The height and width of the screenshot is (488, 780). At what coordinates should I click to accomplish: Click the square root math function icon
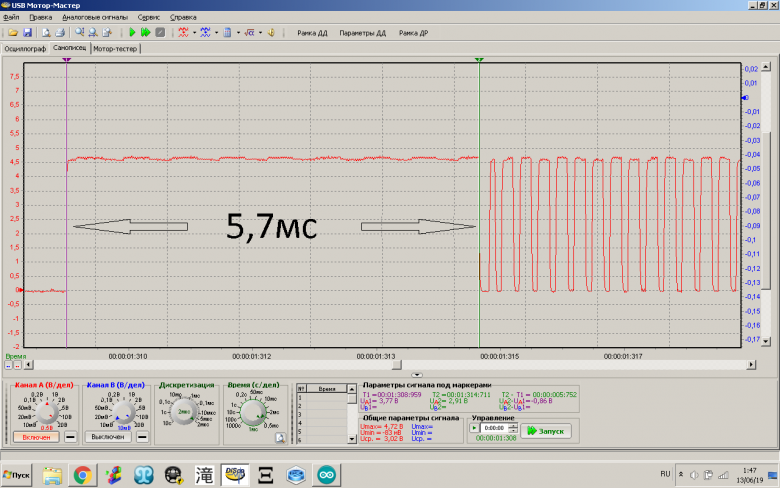pyautogui.click(x=250, y=33)
